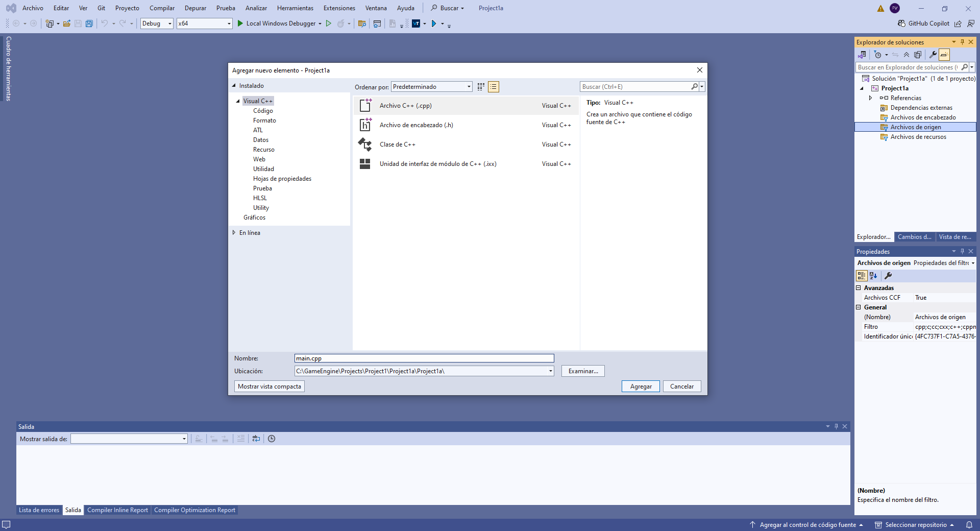Click the dialog Buscar (Ctrl+E) search field
This screenshot has height=531, width=980.
pos(635,87)
